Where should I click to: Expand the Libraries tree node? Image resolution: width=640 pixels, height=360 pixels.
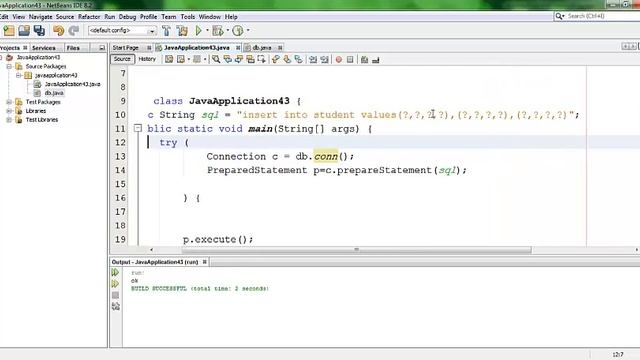coord(9,111)
